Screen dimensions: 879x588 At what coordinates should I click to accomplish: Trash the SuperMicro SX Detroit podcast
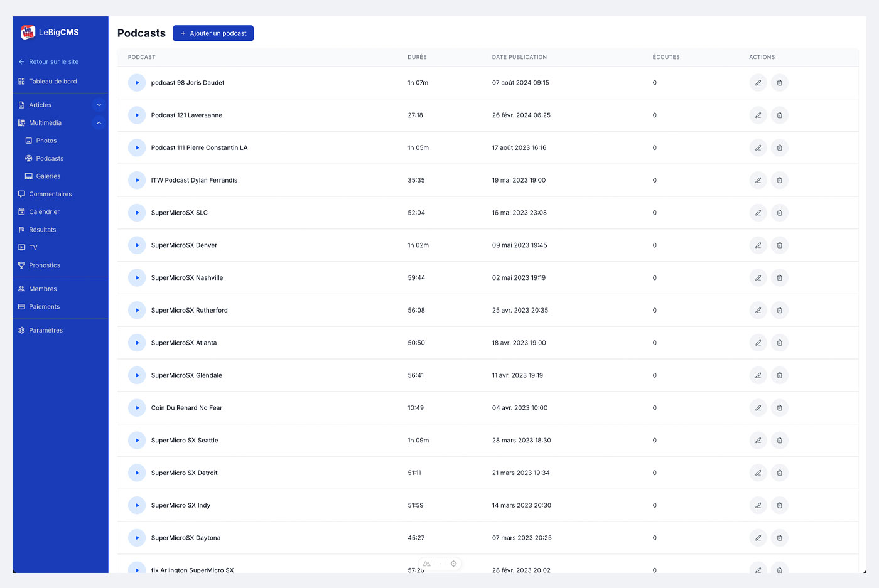[779, 473]
